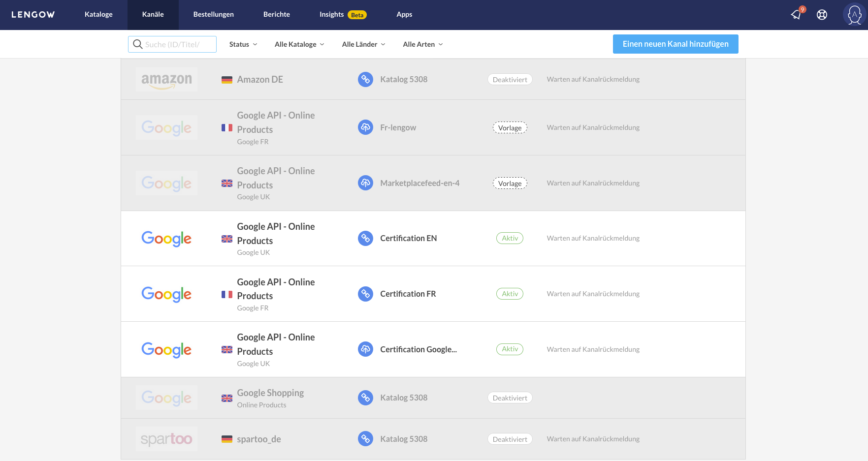
Task: Click the Google logo in the Certification EN row
Action: [x=166, y=239]
